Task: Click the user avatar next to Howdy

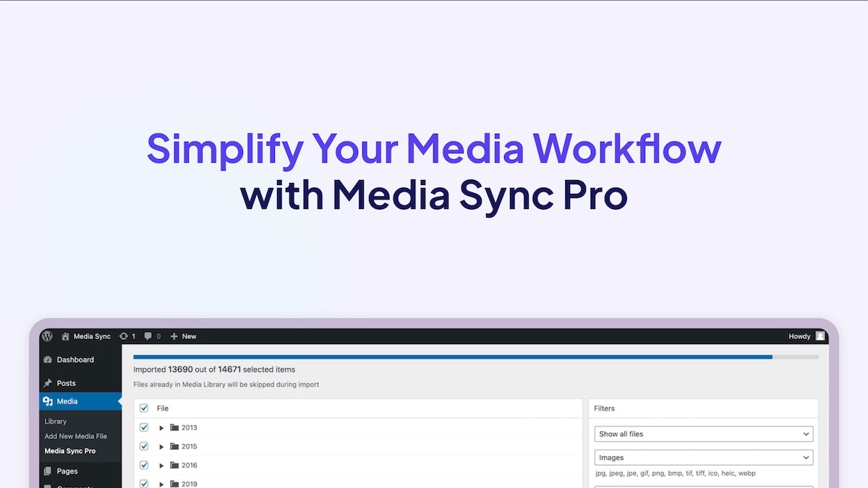Action: tap(820, 336)
